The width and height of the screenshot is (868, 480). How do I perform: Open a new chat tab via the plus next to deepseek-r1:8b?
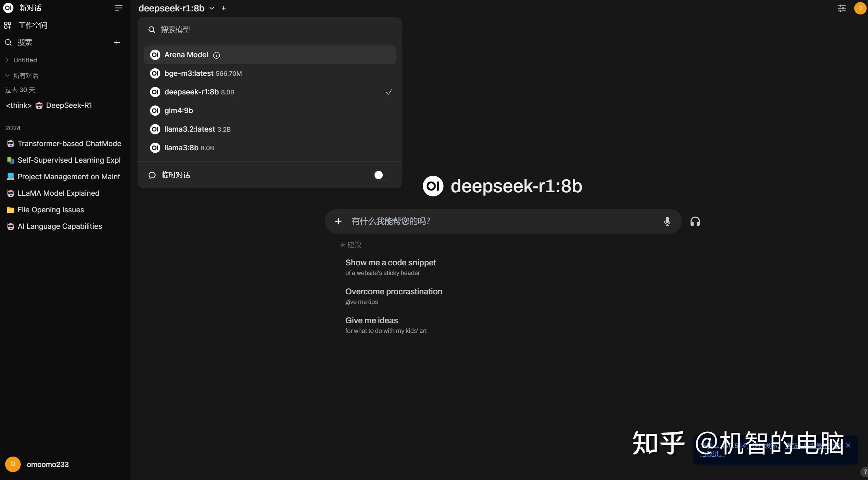pos(223,8)
